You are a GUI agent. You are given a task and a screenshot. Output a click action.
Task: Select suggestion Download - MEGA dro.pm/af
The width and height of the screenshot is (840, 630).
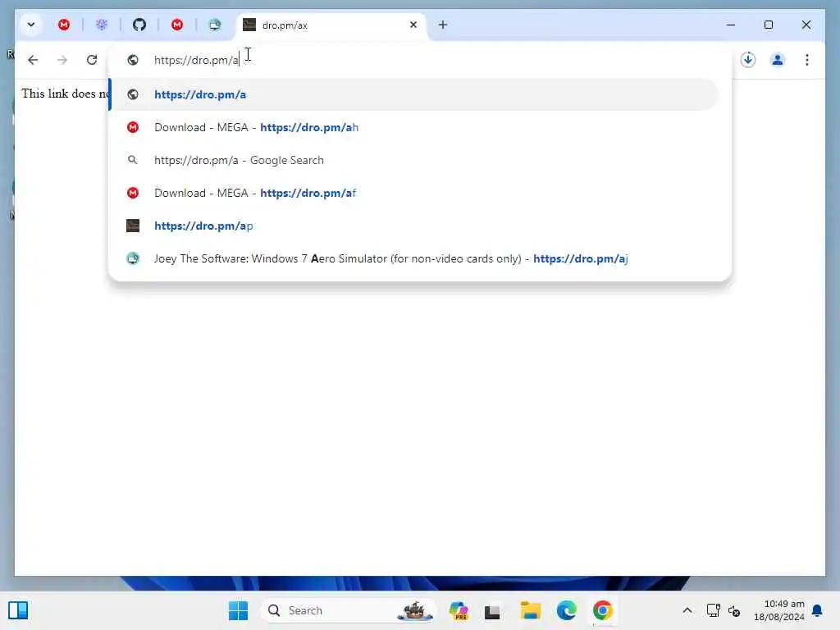pyautogui.click(x=413, y=193)
